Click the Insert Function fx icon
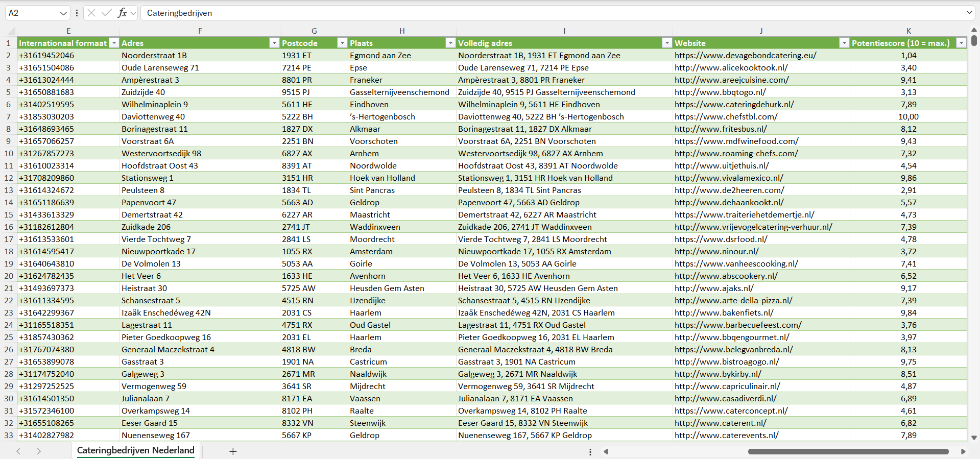The width and height of the screenshot is (980, 459). pos(122,13)
